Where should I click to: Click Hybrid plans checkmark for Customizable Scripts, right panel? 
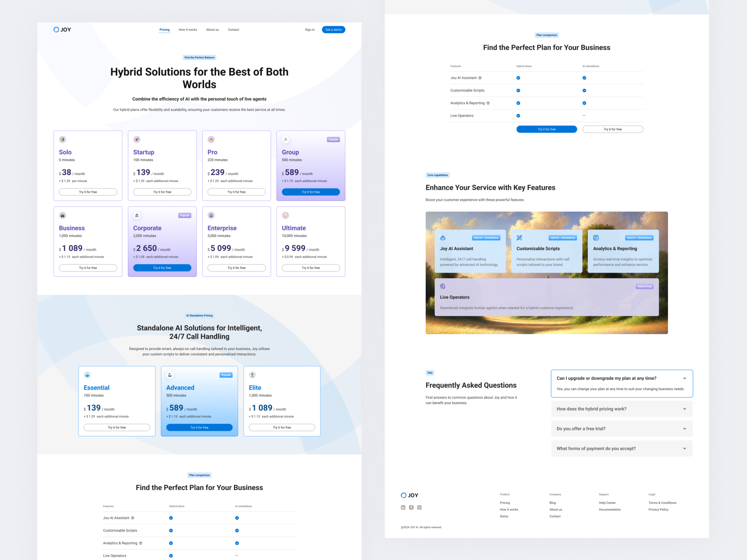518,91
